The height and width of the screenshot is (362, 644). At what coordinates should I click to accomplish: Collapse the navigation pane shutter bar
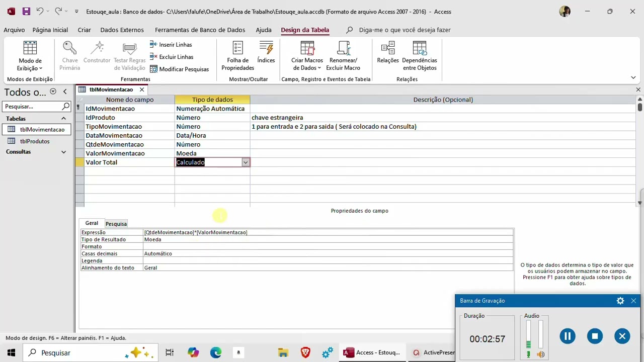[65, 92]
